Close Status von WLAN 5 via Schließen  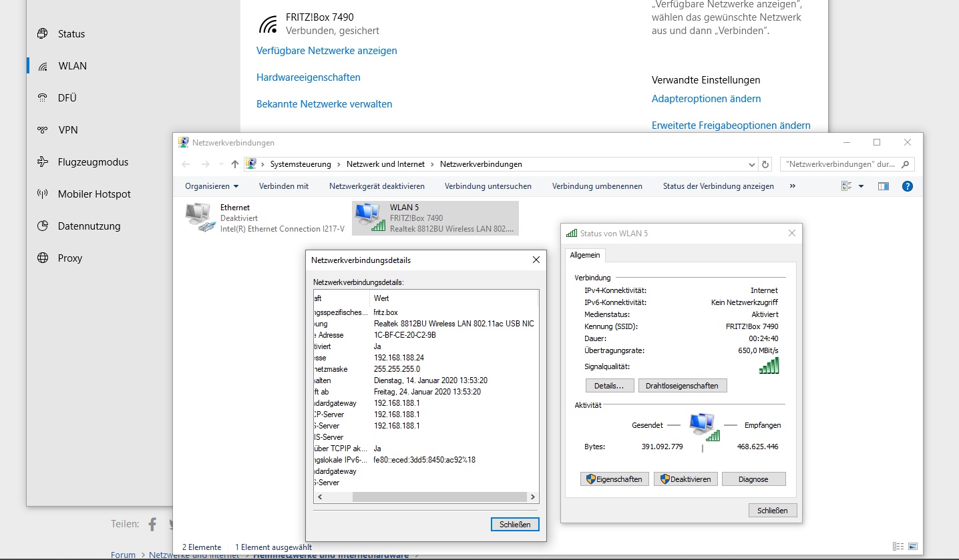(773, 511)
